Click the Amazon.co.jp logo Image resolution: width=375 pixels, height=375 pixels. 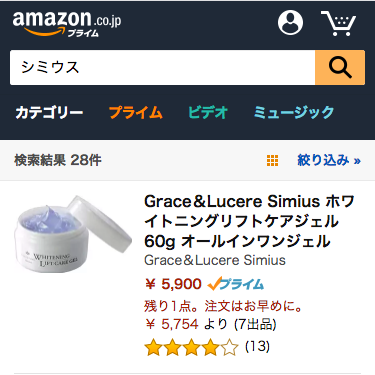[67, 23]
